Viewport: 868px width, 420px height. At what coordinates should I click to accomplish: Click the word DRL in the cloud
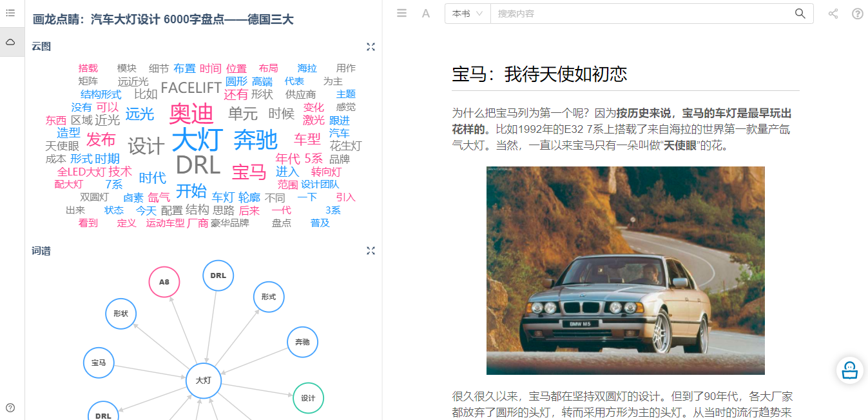pyautogui.click(x=198, y=165)
